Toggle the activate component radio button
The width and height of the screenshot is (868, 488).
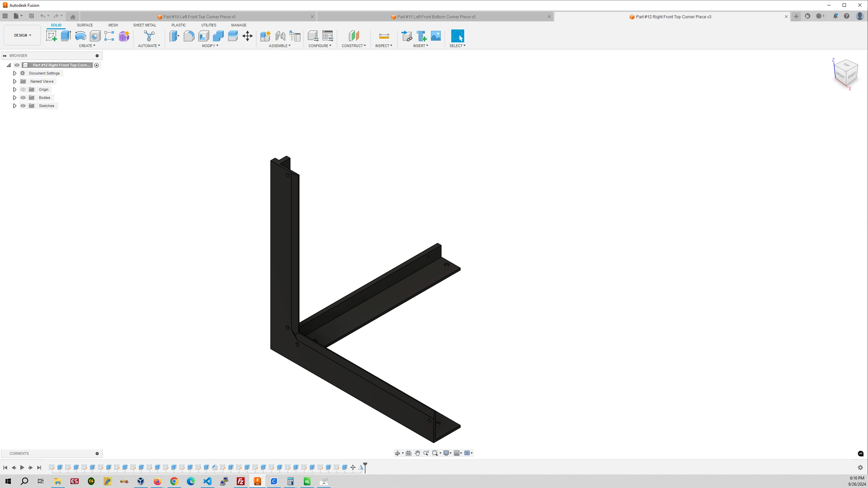97,65
